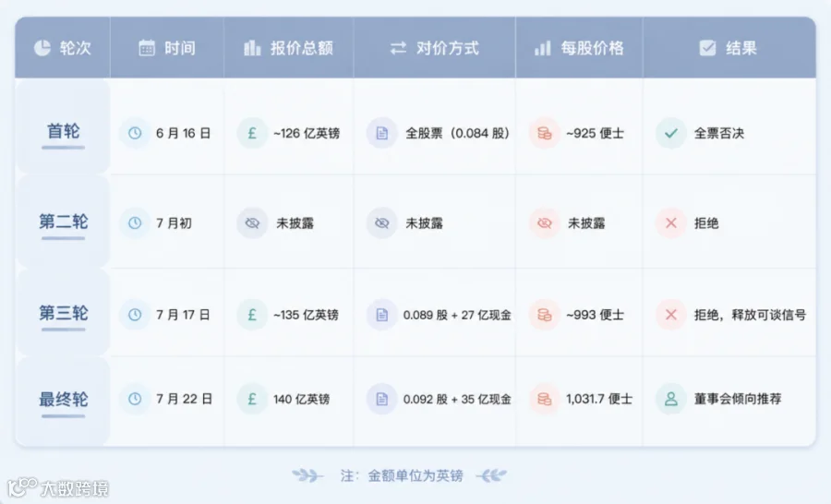Click the signal bars icon beside 每股价格
The height and width of the screenshot is (504, 831).
[543, 48]
